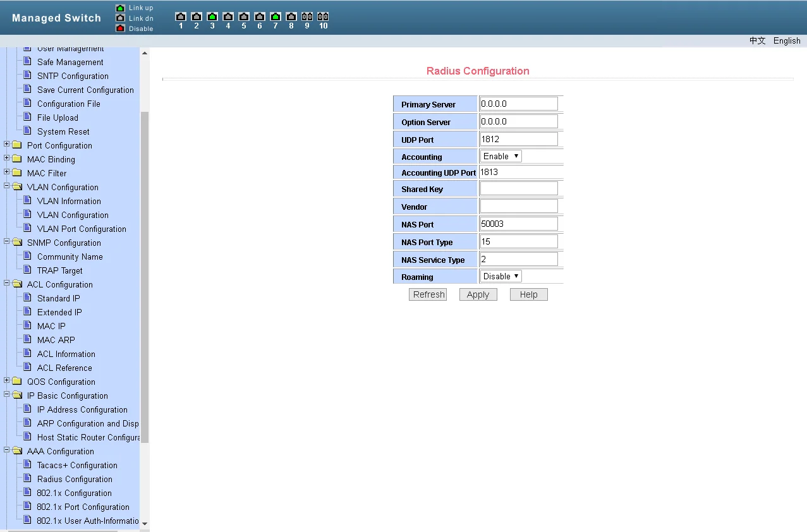Click page icon beside SNTP Configuration
The image size is (807, 532).
pos(27,75)
